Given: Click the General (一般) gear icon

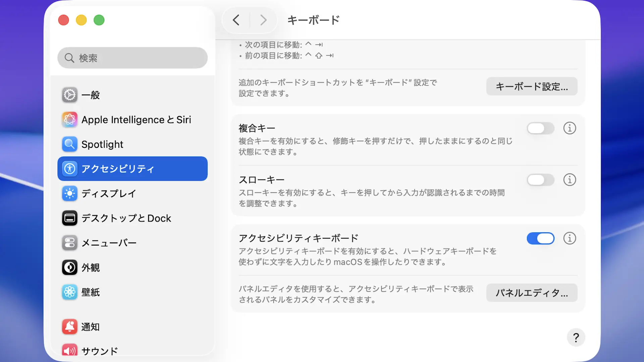Looking at the screenshot, I should [x=70, y=95].
